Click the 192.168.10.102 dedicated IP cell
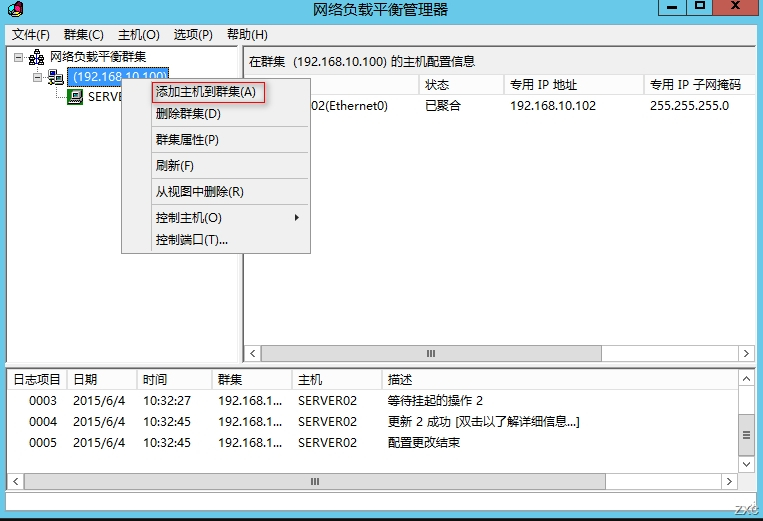Screen dimensions: 763x521 coord(553,106)
